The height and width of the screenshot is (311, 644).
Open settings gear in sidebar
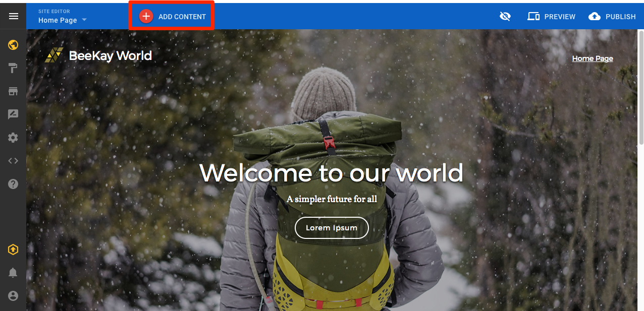pyautogui.click(x=13, y=138)
